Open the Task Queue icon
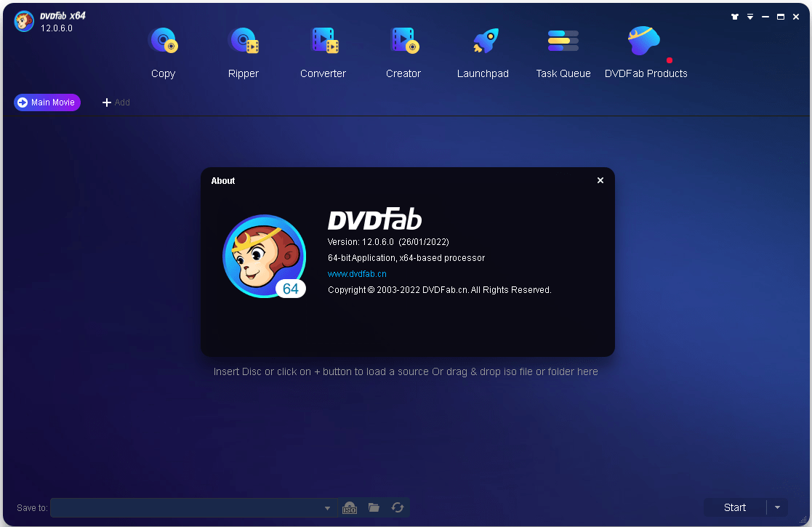Screen dimensions: 812x527 tap(563, 41)
